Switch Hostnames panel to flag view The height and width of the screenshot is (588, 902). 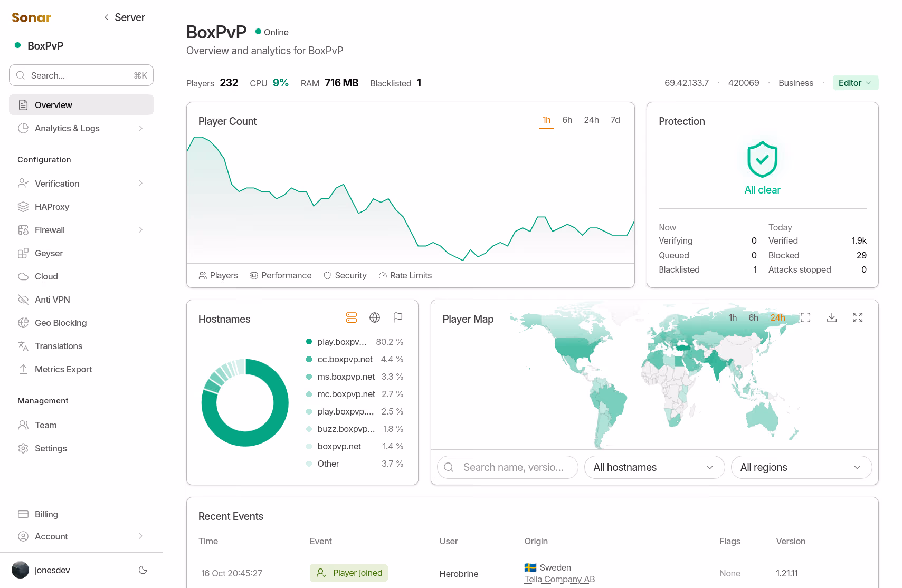[398, 317]
